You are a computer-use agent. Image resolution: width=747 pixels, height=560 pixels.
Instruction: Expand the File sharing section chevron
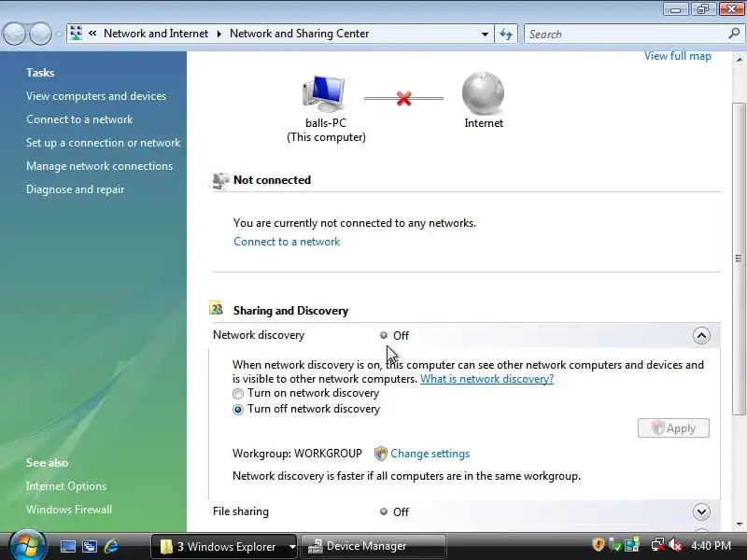(701, 511)
